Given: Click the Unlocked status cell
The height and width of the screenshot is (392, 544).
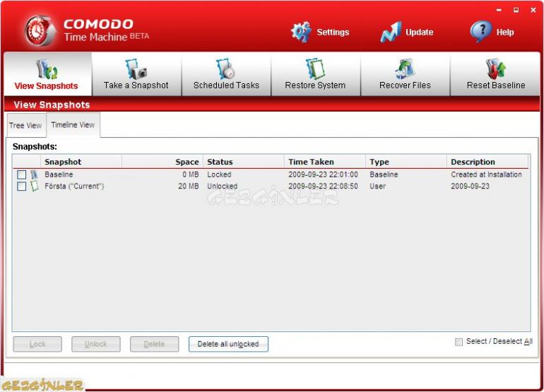Looking at the screenshot, I should 223,186.
